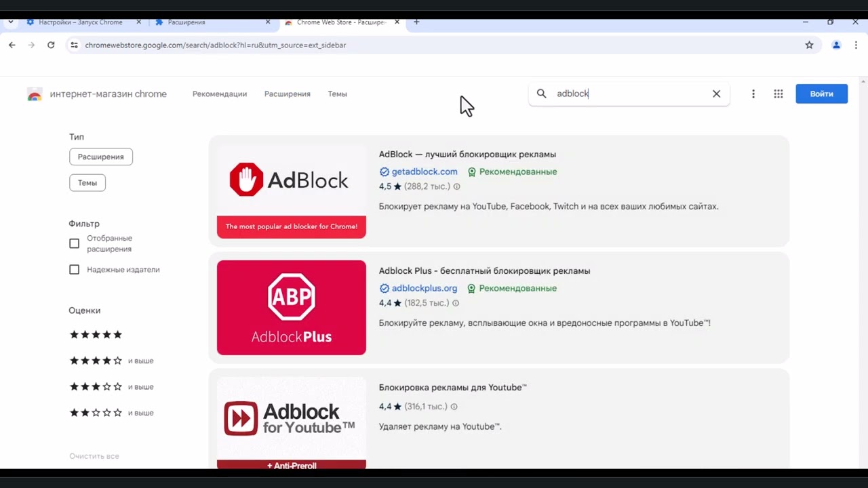Clear the adblock search query
Viewport: 868px width, 488px height.
pos(716,94)
